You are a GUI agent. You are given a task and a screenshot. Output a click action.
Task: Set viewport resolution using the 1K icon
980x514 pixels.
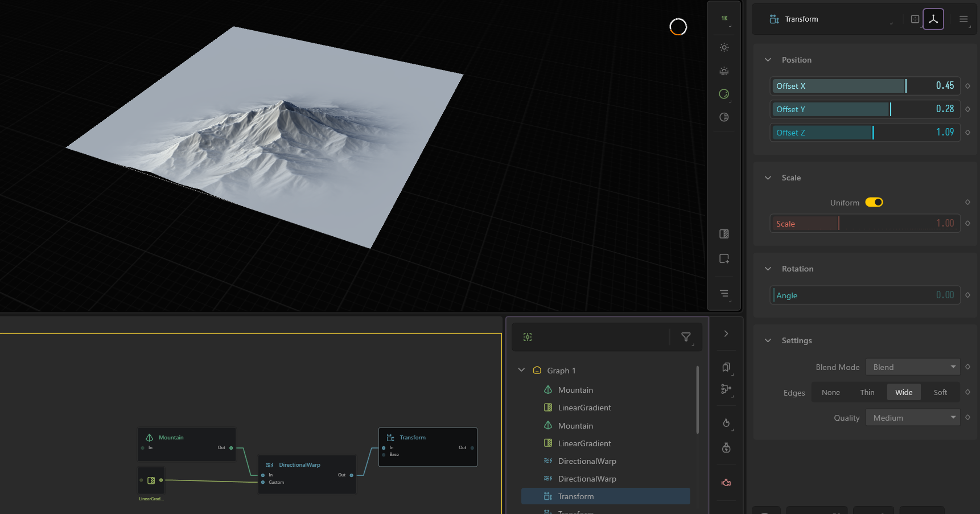(x=723, y=18)
